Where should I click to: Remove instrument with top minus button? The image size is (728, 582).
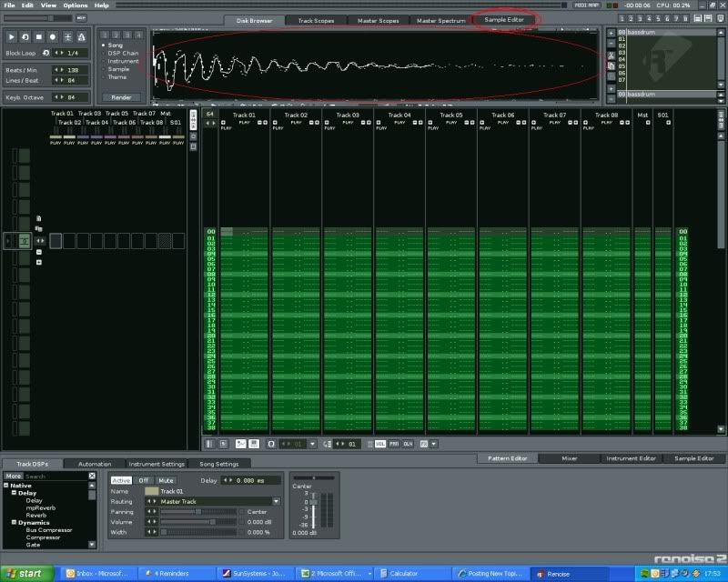tap(611, 43)
